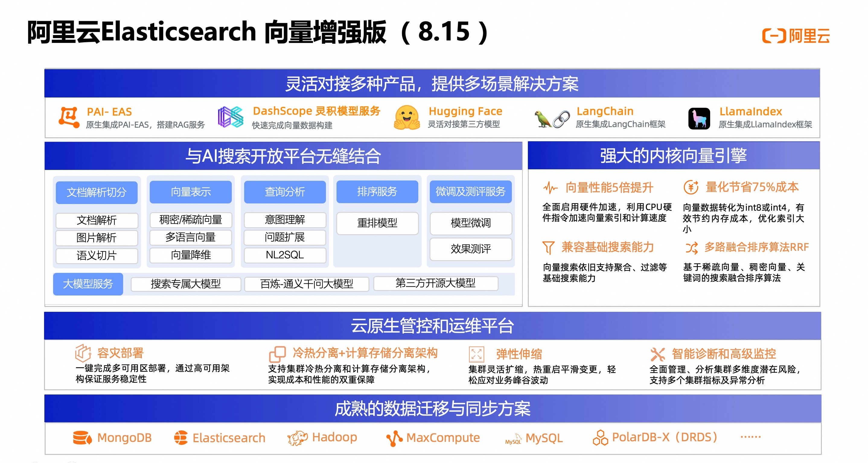
Task: Click the 重排模型 box
Action: [x=377, y=223]
